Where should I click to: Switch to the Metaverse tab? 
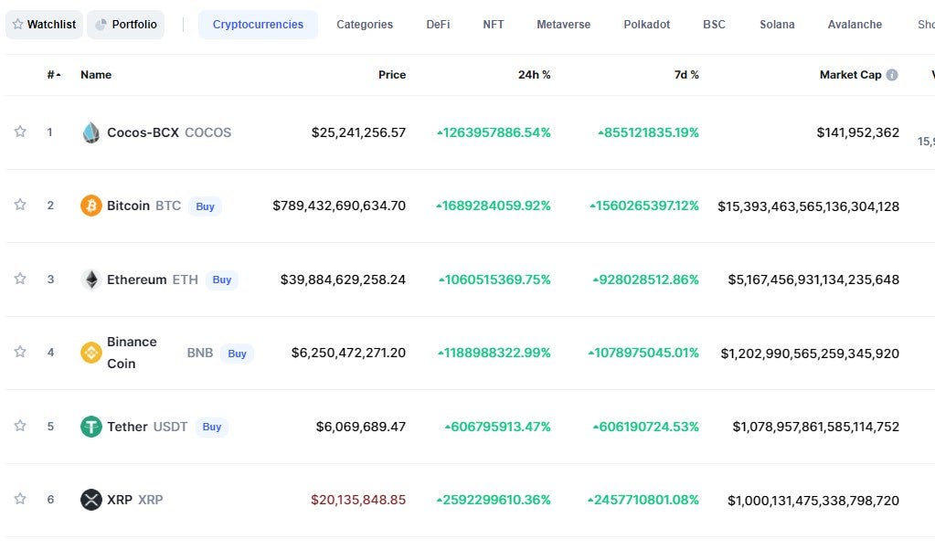tap(564, 25)
